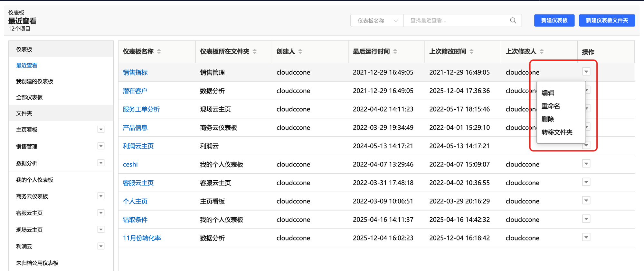
Task: Open action arrow for ceshi row
Action: [586, 164]
